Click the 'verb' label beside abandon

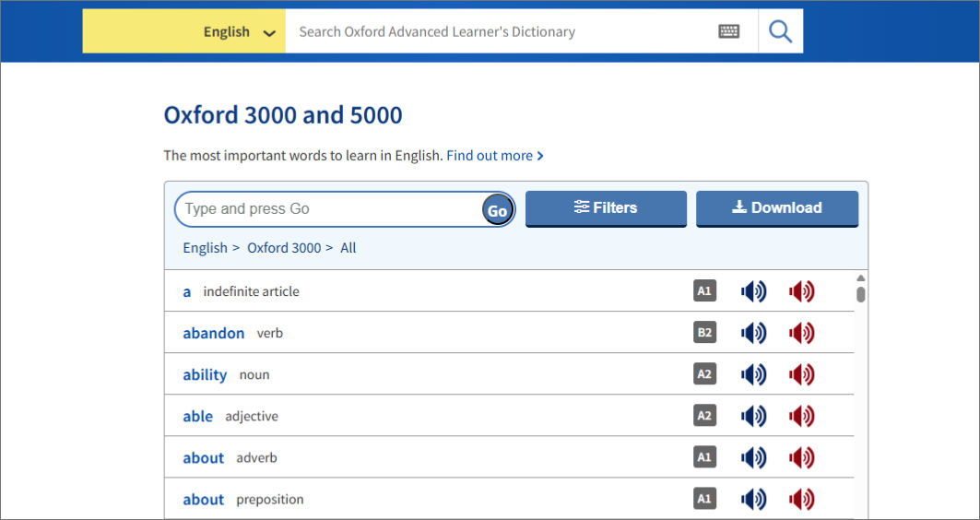click(x=270, y=333)
